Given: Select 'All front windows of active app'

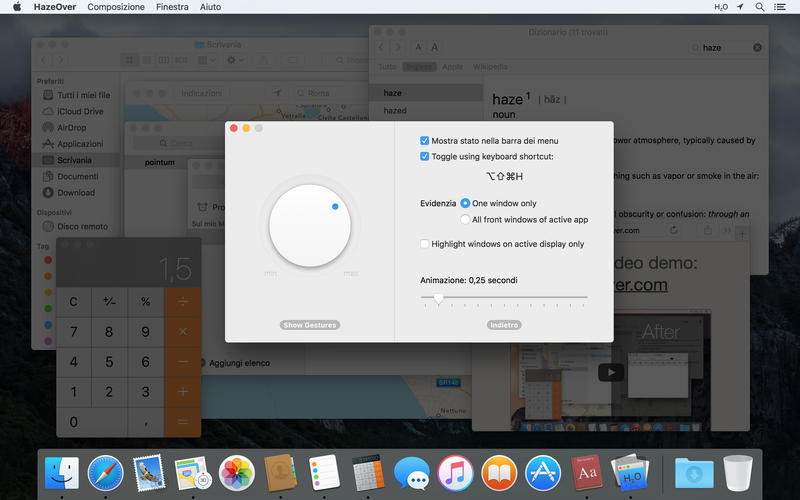Looking at the screenshot, I should (465, 219).
